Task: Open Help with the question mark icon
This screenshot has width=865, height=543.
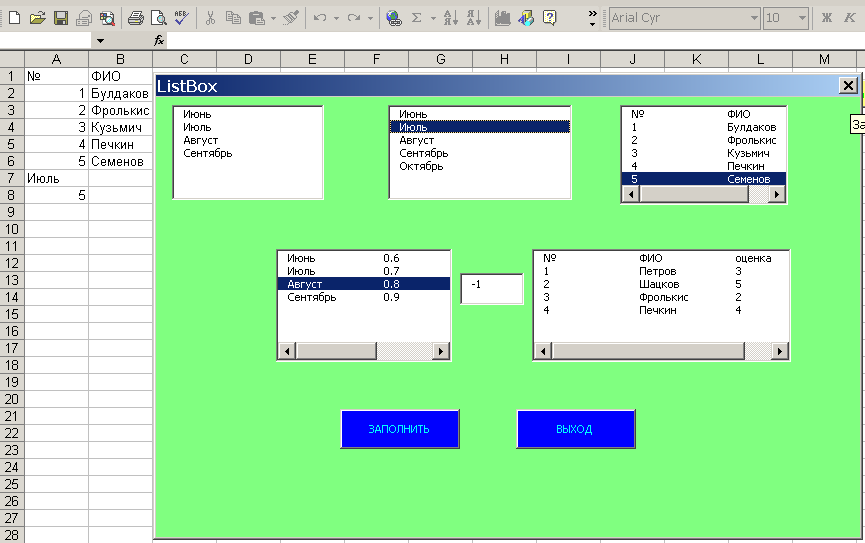Action: click(549, 18)
